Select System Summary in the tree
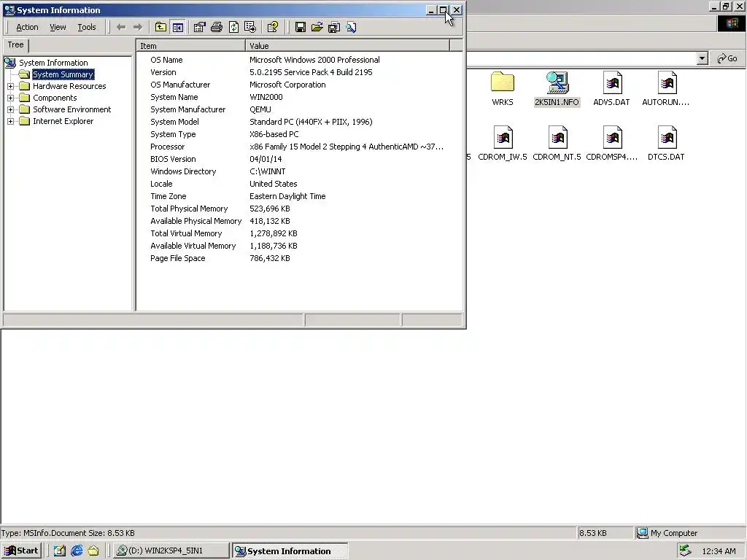 pos(63,75)
